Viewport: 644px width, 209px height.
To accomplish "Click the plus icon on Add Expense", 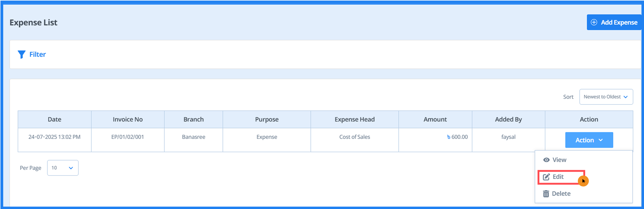I will pos(594,22).
